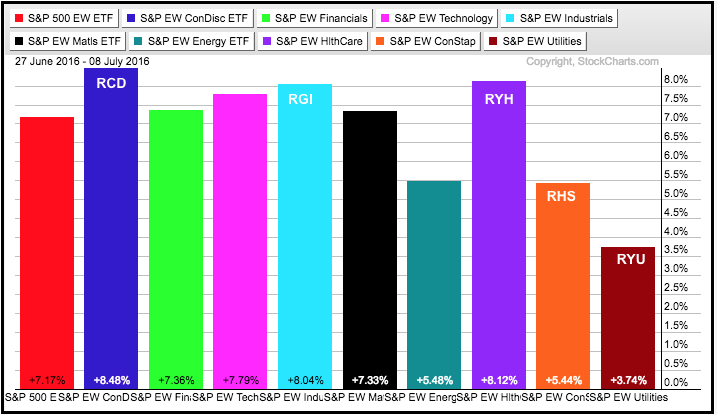This screenshot has height=415, width=717.
Task: Click the red S&P 500 EW bar
Action: point(46,250)
